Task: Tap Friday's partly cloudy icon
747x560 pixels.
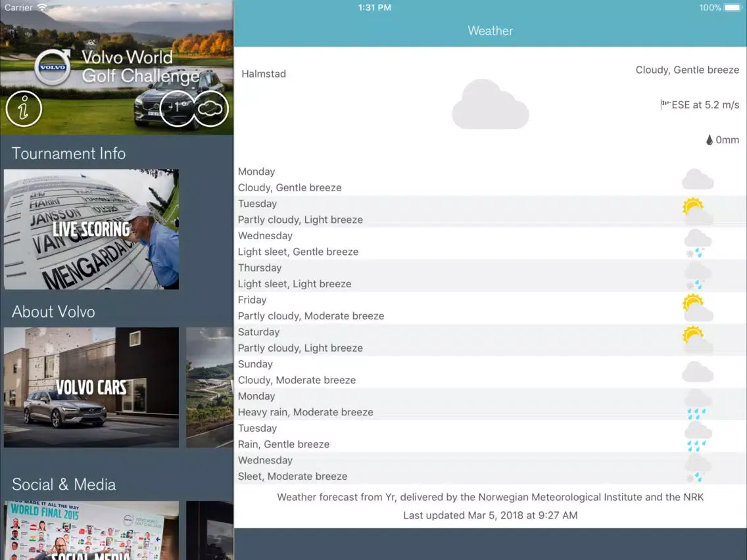Action: click(x=698, y=308)
